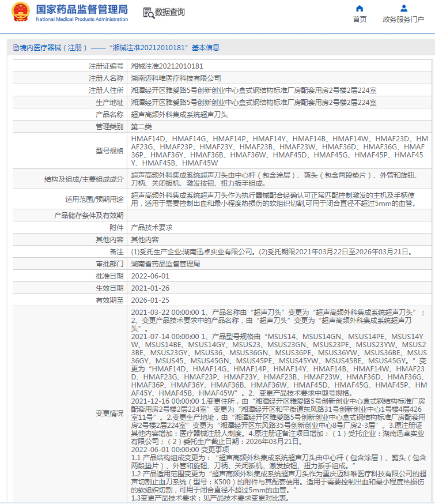Click the 注册人住所 address value
The height and width of the screenshot is (504, 435).
point(254,91)
